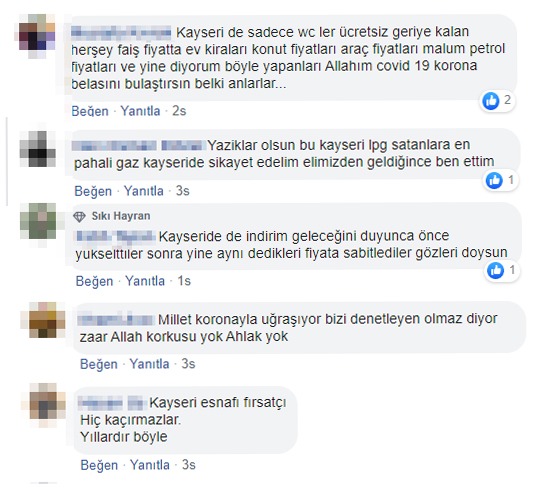This screenshot has height=488, width=536.
Task: Click the 2s timestamp of the first comment
Action: [x=179, y=111]
